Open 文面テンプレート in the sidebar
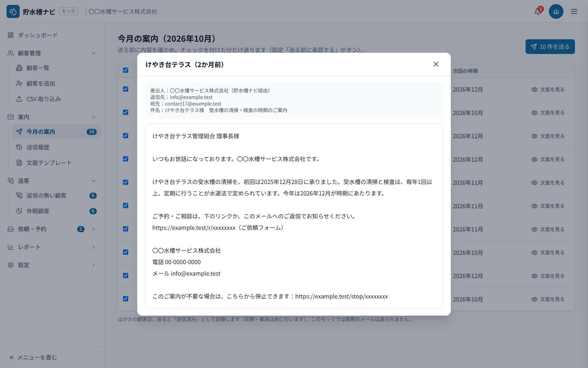This screenshot has height=368, width=588. (x=56, y=163)
